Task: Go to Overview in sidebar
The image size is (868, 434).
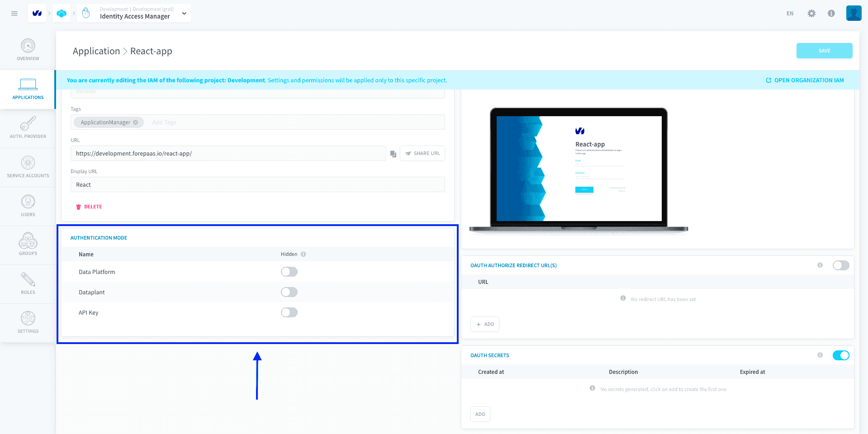Action: pyautogui.click(x=28, y=50)
